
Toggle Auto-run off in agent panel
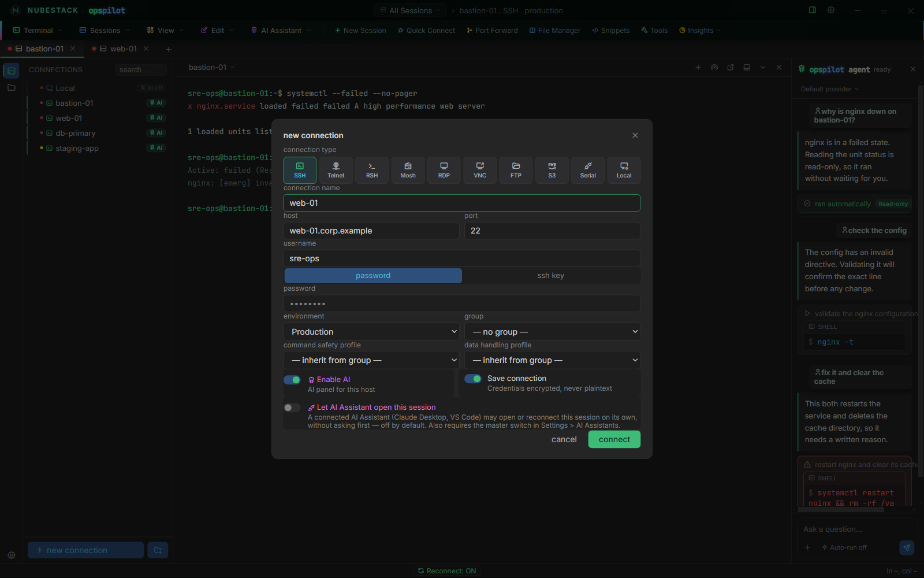click(844, 547)
